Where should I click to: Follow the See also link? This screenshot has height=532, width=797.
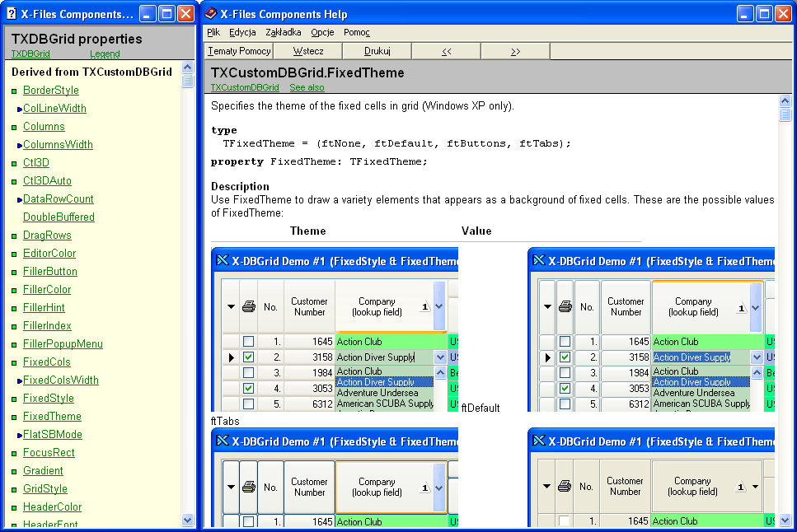(x=307, y=87)
